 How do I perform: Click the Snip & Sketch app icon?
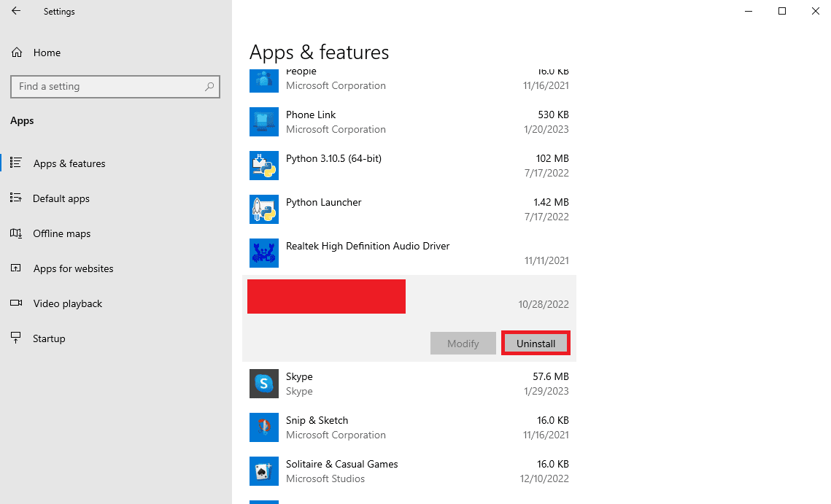[x=263, y=427]
